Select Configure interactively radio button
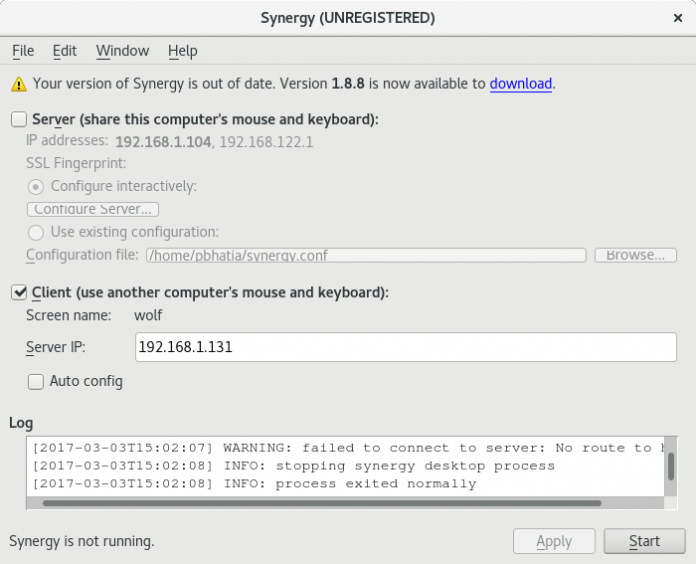The image size is (696, 564). [x=36, y=186]
